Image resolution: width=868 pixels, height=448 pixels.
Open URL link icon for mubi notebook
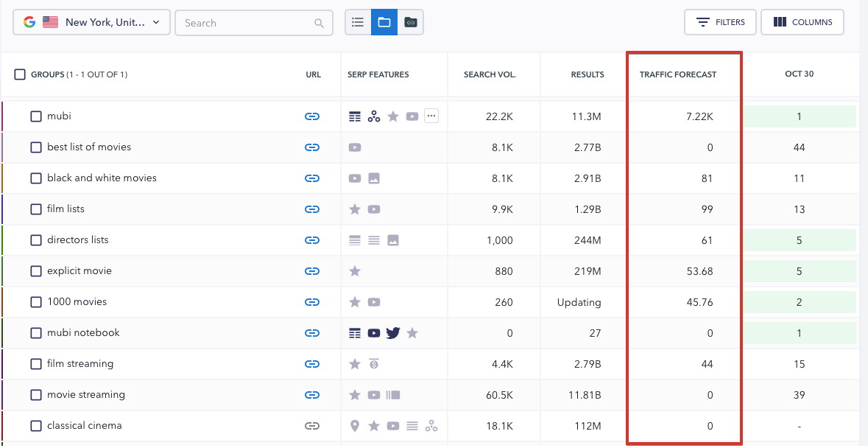(312, 333)
